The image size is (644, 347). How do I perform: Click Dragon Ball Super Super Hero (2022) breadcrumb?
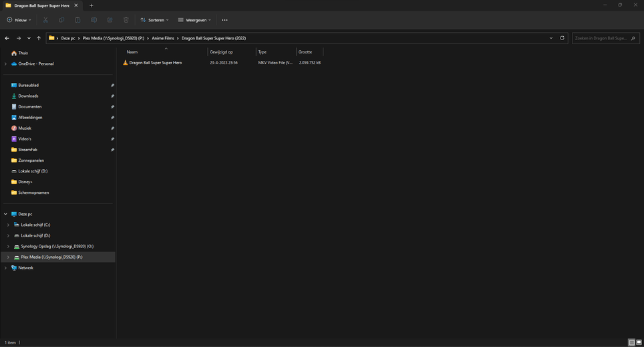tap(214, 38)
